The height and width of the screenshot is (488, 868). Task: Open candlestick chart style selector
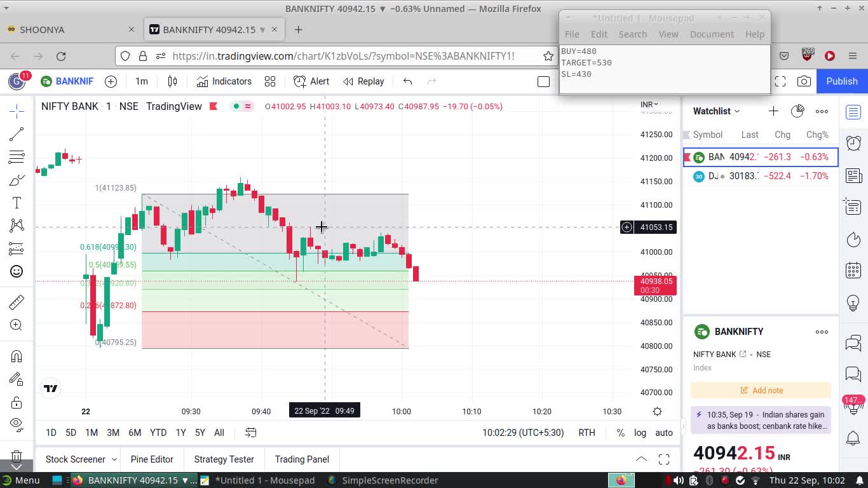172,81
